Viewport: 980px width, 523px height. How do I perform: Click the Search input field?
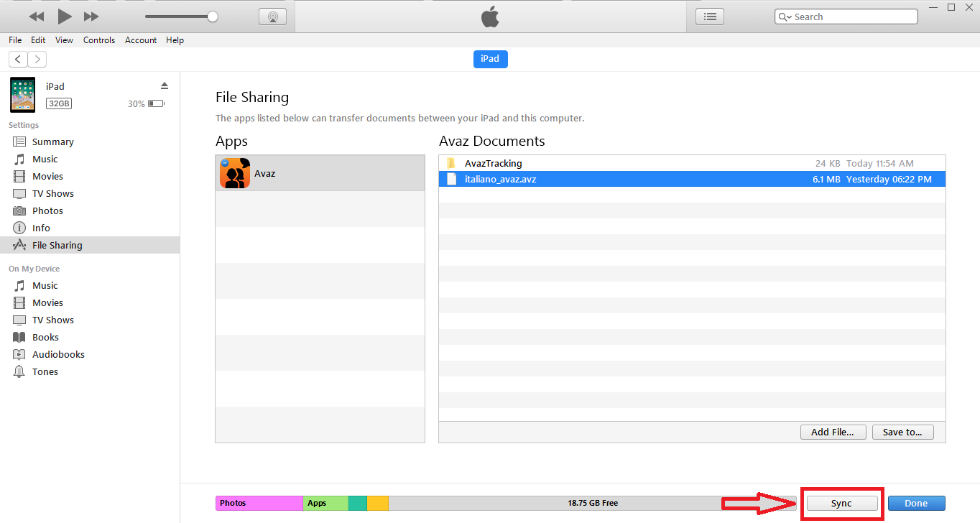(x=846, y=17)
